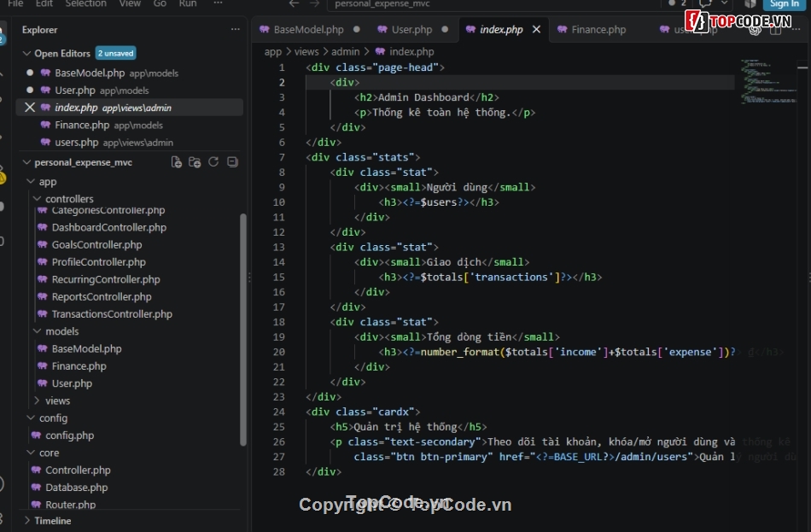Click 'views' in the breadcrumb path
This screenshot has width=811, height=532.
point(306,52)
